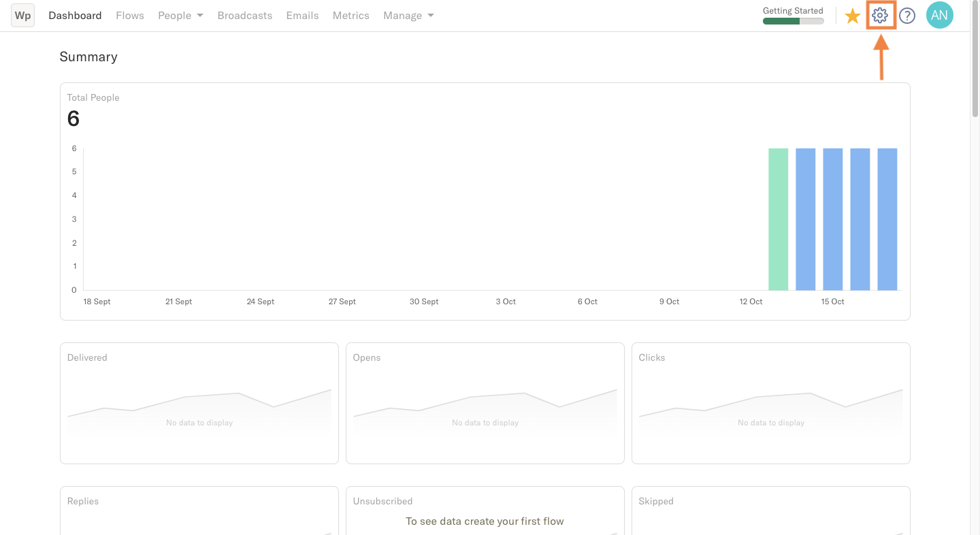This screenshot has width=980, height=535.
Task: Go to the Dashboard tab
Action: click(x=75, y=16)
